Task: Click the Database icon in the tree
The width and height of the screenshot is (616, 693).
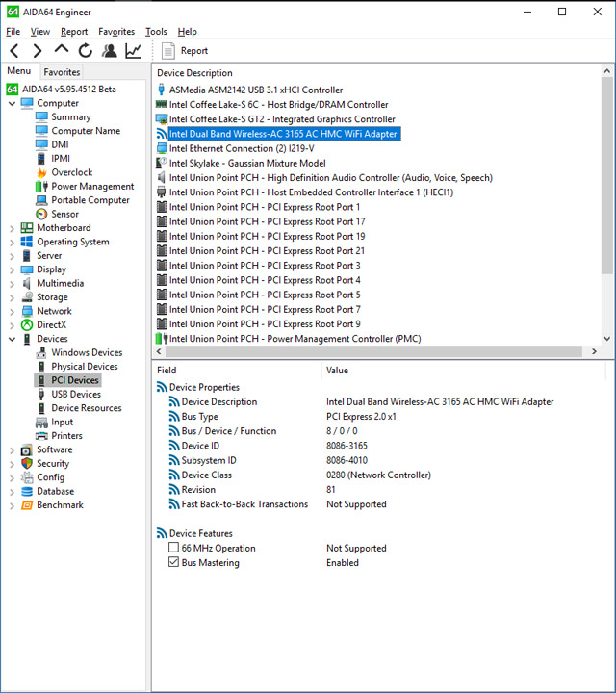Action: click(x=27, y=491)
